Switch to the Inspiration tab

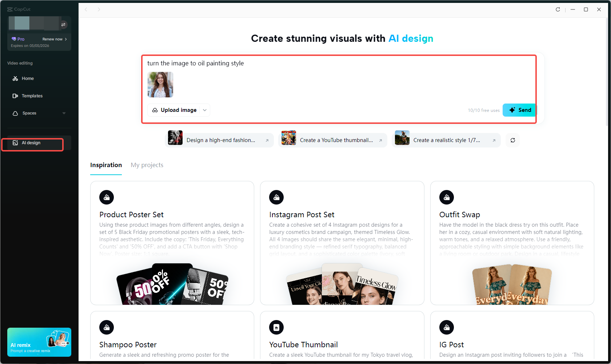(x=106, y=165)
